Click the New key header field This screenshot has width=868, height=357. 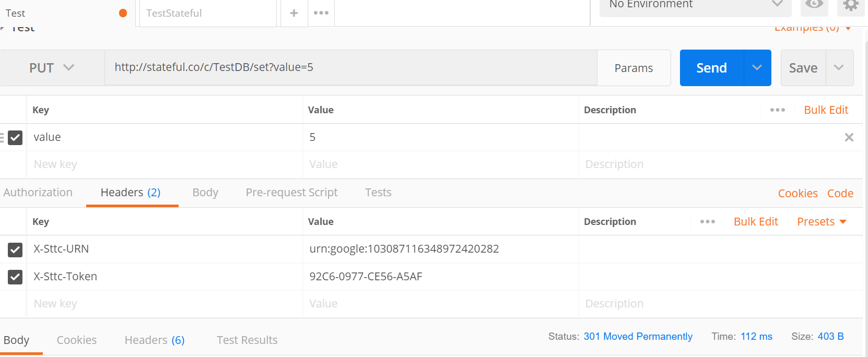pyautogui.click(x=165, y=304)
